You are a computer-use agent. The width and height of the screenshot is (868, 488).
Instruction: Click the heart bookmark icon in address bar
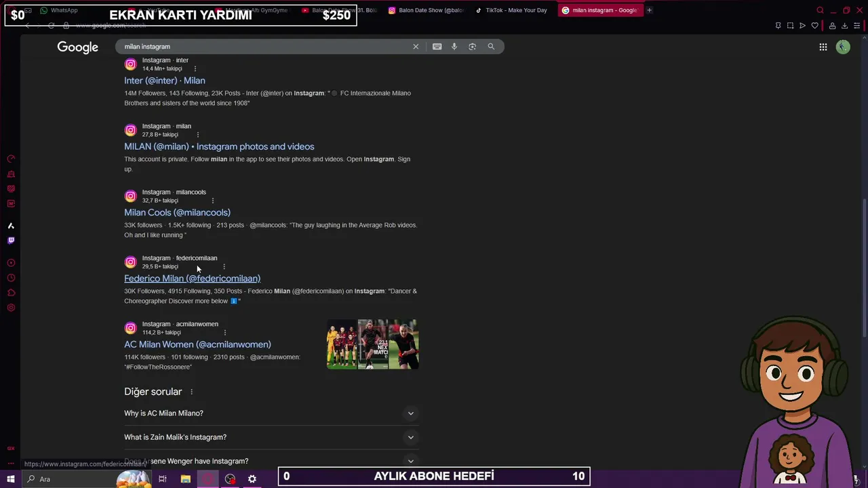click(x=814, y=26)
